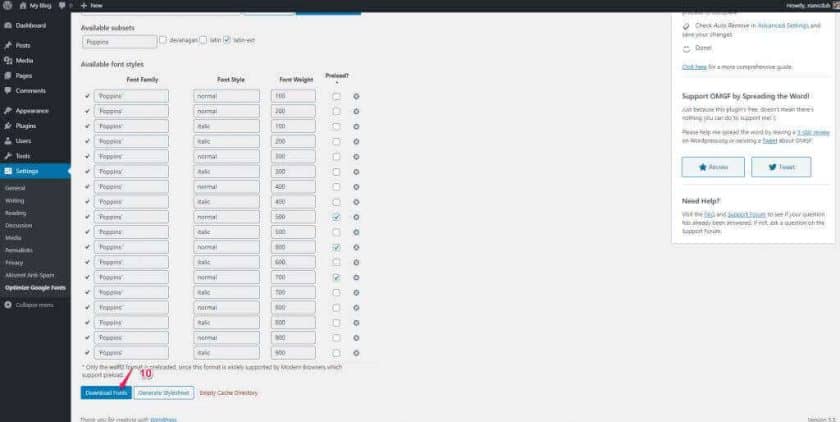Disable preload for normal 600 font

click(x=336, y=247)
